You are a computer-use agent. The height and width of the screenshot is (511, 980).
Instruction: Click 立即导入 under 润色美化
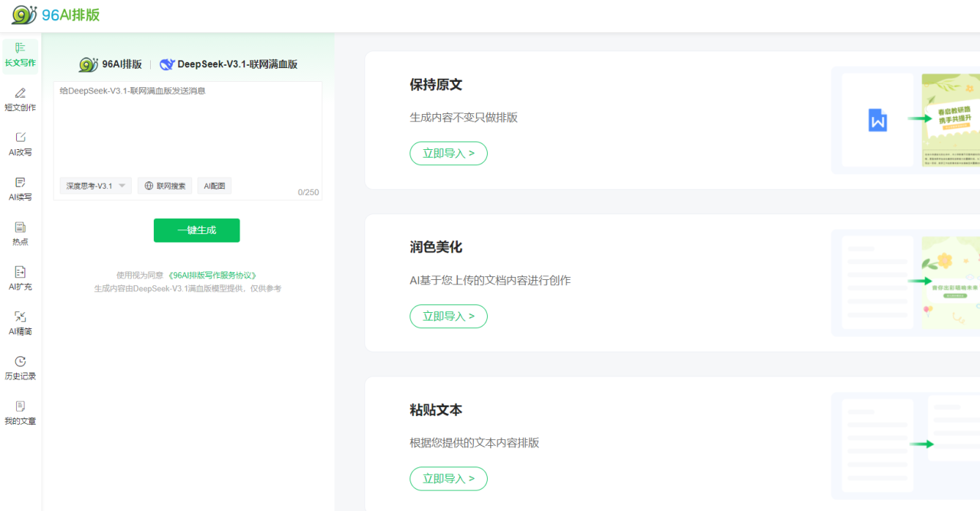(449, 316)
